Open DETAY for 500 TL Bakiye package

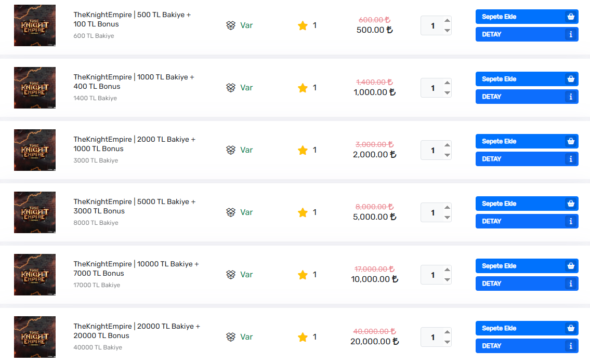click(x=527, y=34)
